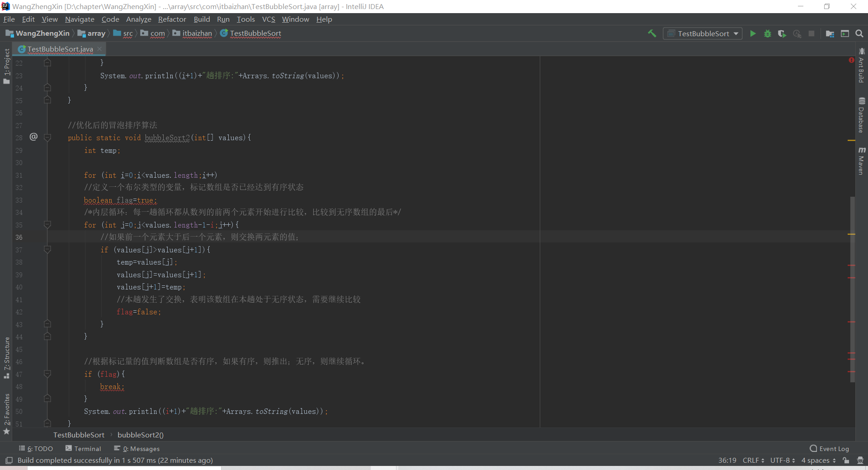Toggle the TODO tool window
The width and height of the screenshot is (868, 470).
tap(36, 449)
